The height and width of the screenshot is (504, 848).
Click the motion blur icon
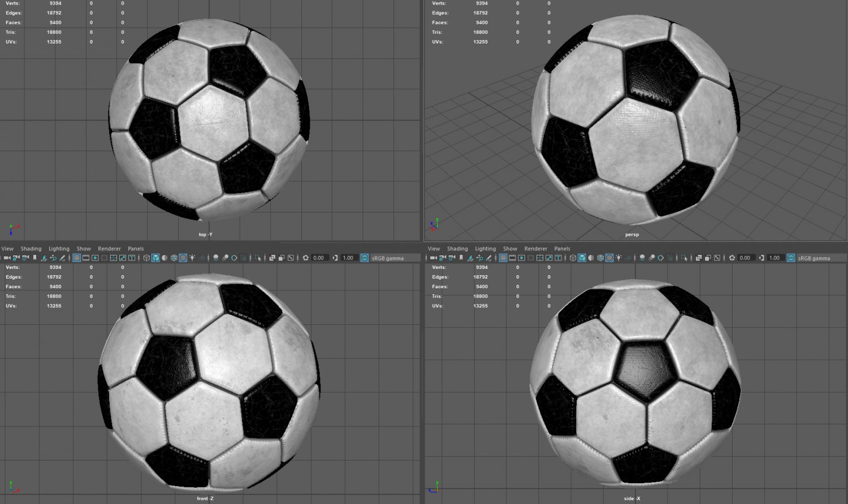point(226,258)
